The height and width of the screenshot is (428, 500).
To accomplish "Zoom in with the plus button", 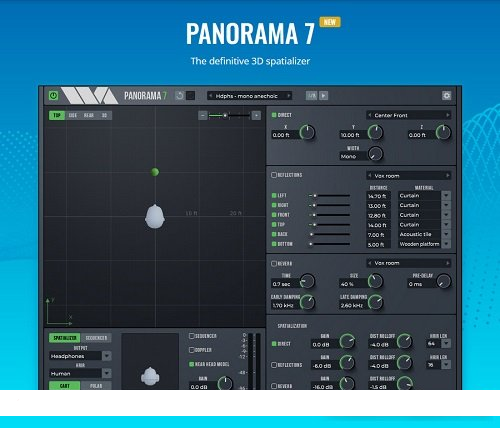I will [256, 115].
